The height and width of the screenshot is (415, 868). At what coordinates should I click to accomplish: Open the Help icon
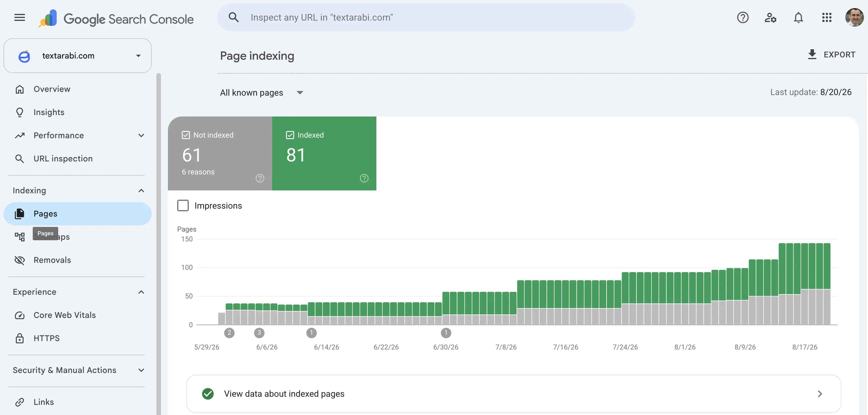coord(743,18)
